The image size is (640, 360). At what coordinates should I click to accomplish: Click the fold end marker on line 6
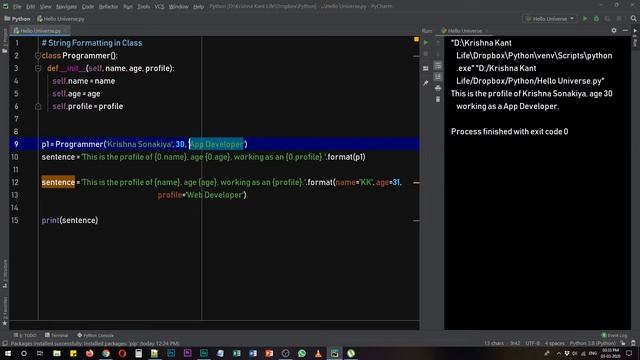pyautogui.click(x=38, y=107)
